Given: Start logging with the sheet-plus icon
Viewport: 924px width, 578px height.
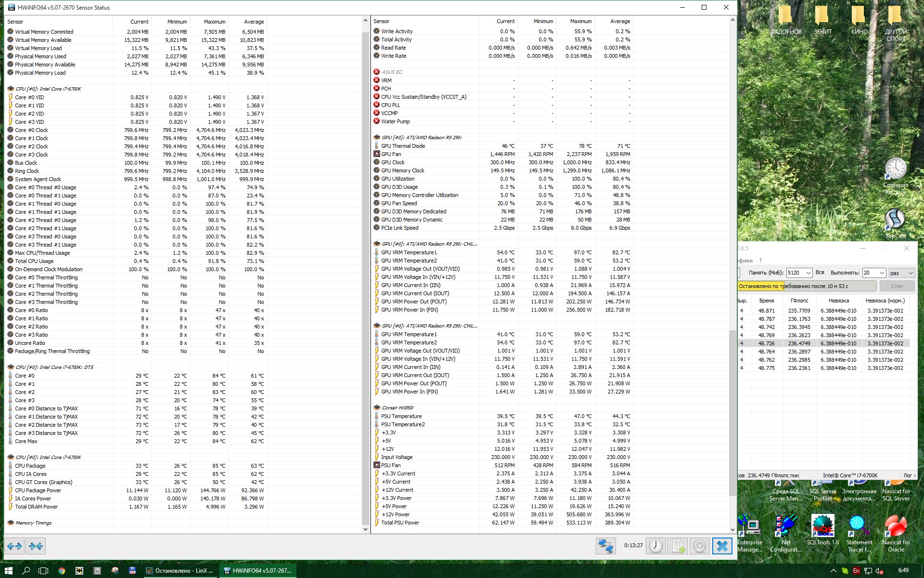Looking at the screenshot, I should click(x=678, y=546).
